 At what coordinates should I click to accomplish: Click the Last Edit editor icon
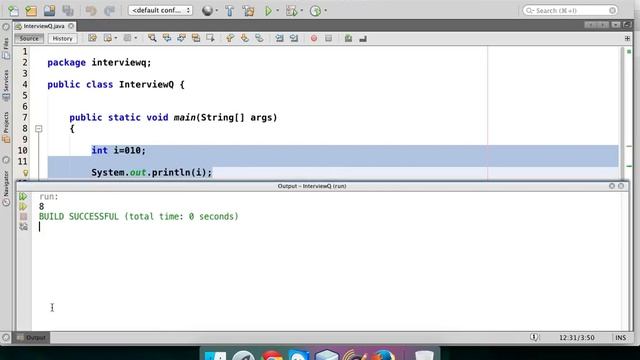pyautogui.click(x=92, y=38)
